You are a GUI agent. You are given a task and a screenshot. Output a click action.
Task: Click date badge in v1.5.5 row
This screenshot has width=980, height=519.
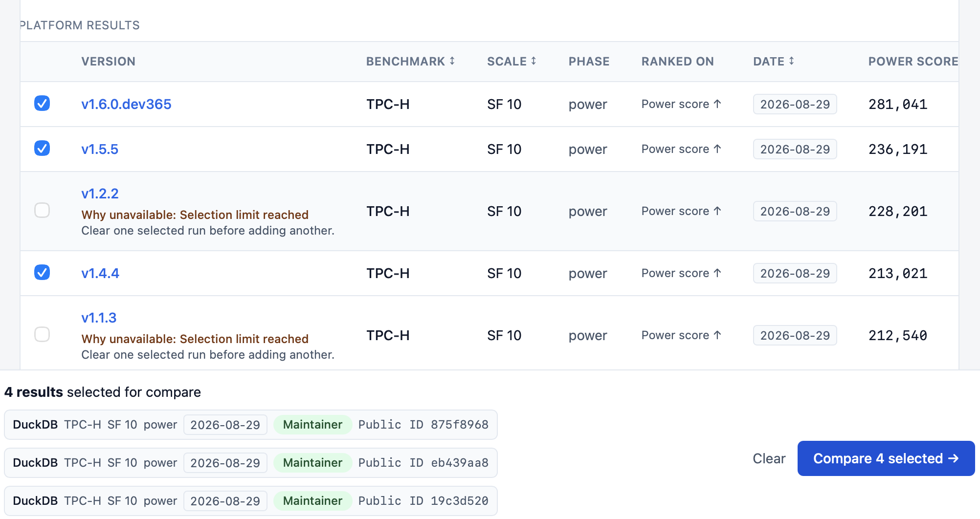tap(795, 149)
